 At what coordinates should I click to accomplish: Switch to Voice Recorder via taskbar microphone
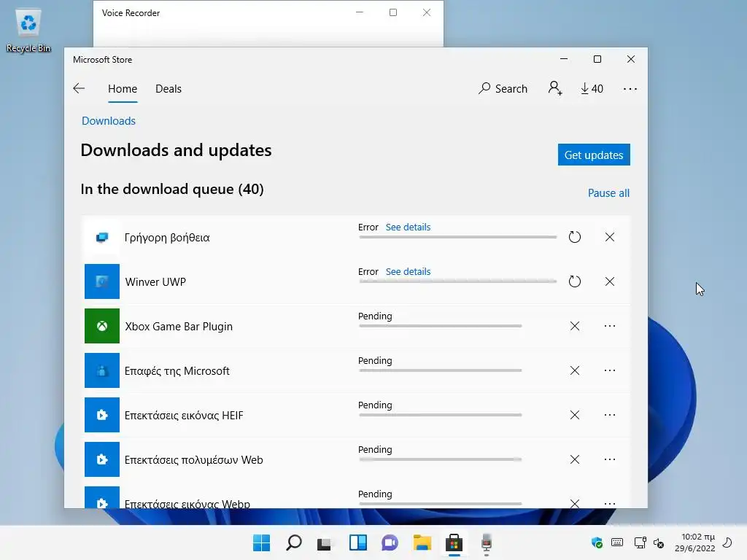487,542
